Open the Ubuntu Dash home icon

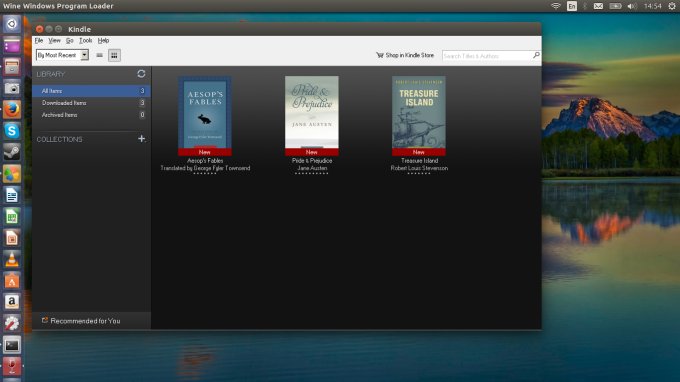click(12, 24)
